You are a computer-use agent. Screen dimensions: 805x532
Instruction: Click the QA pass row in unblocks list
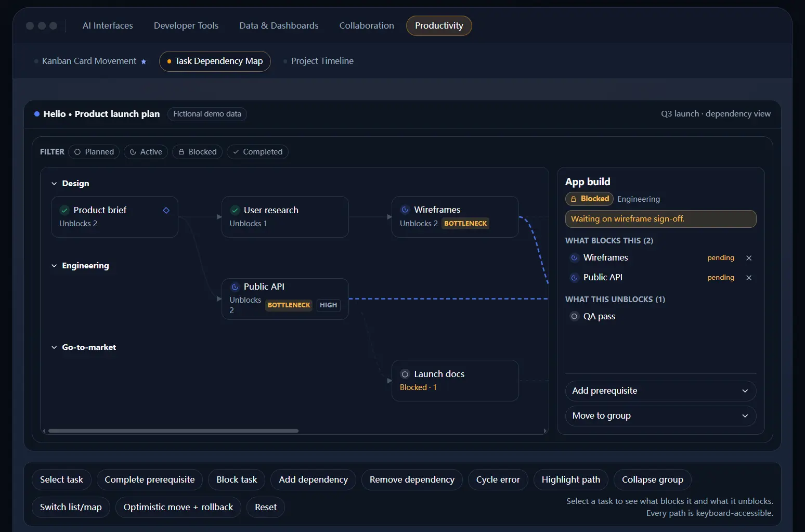click(660, 316)
